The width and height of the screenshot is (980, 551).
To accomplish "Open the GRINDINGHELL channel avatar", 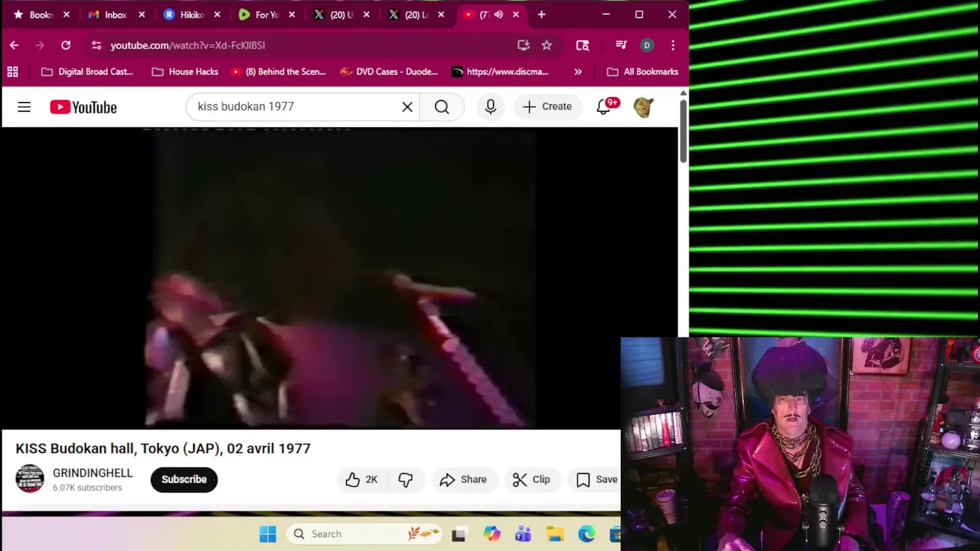I will click(30, 479).
